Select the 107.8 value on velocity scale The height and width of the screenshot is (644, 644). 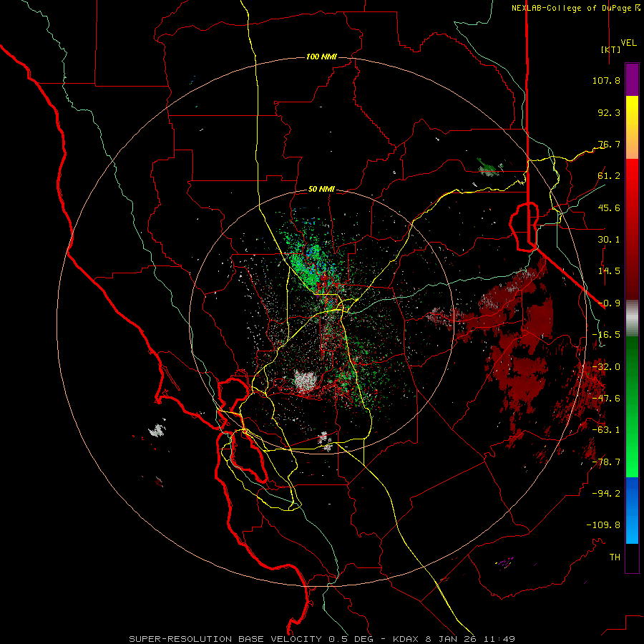click(x=606, y=80)
